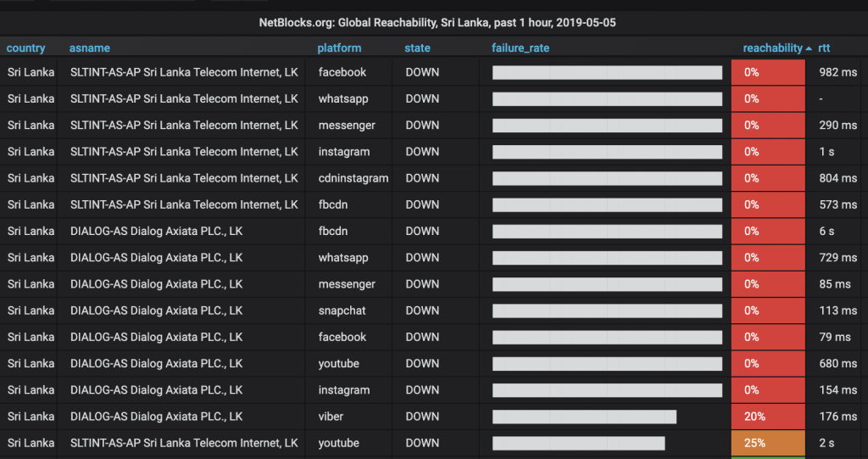Click rtt value '804 ms'
This screenshot has width=868, height=459.
837,178
